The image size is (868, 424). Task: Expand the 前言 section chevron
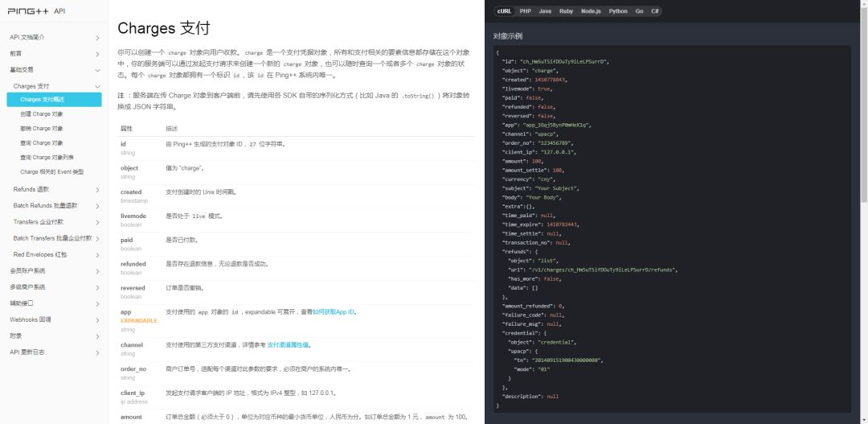click(97, 54)
